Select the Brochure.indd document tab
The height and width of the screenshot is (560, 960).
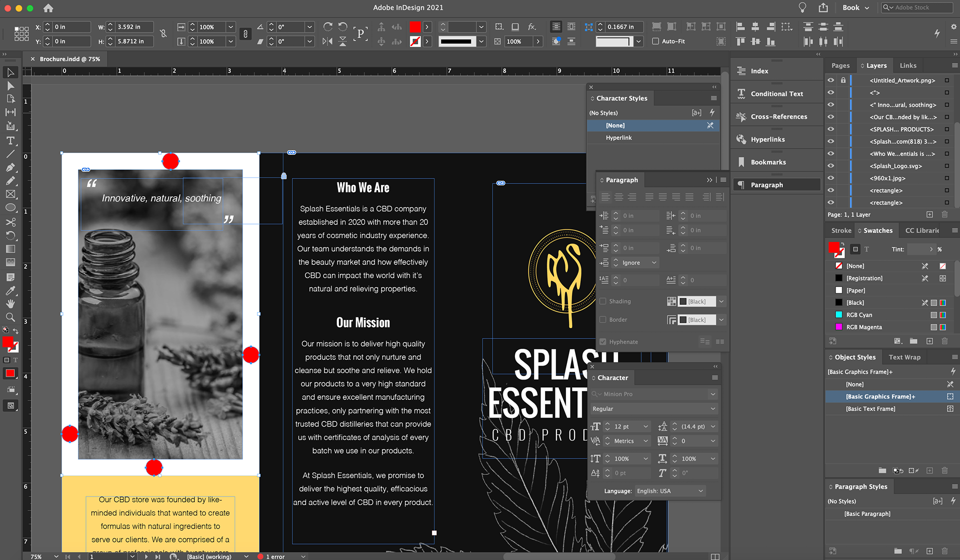70,59
